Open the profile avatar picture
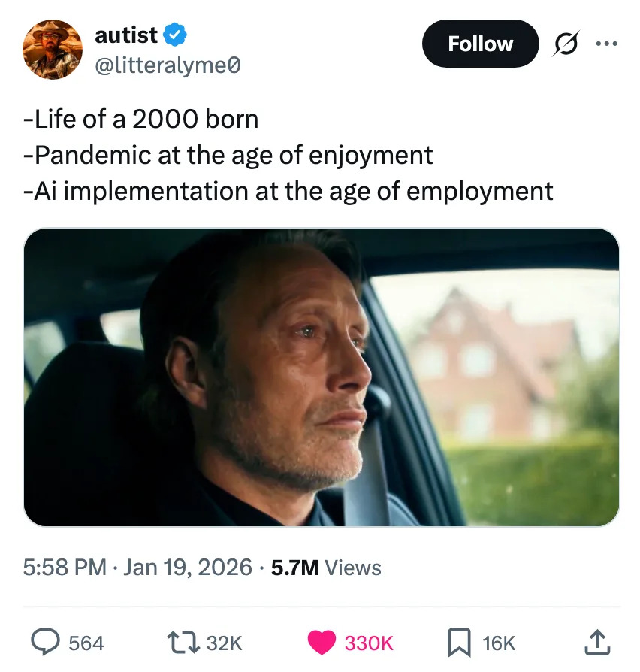Image resolution: width=640 pixels, height=672 pixels. [53, 51]
